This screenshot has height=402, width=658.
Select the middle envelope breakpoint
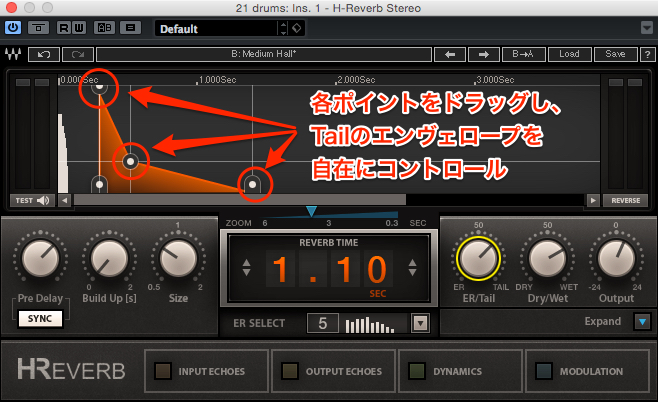click(x=131, y=161)
